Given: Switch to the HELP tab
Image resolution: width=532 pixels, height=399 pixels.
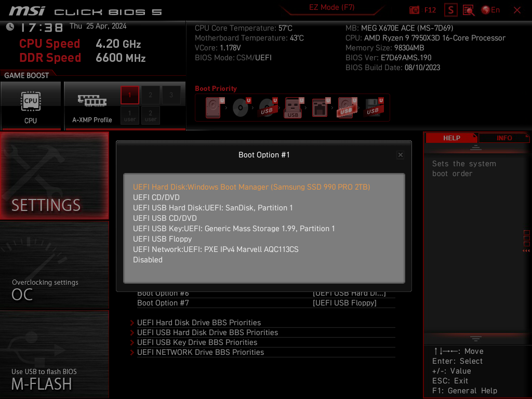Looking at the screenshot, I should coord(451,138).
